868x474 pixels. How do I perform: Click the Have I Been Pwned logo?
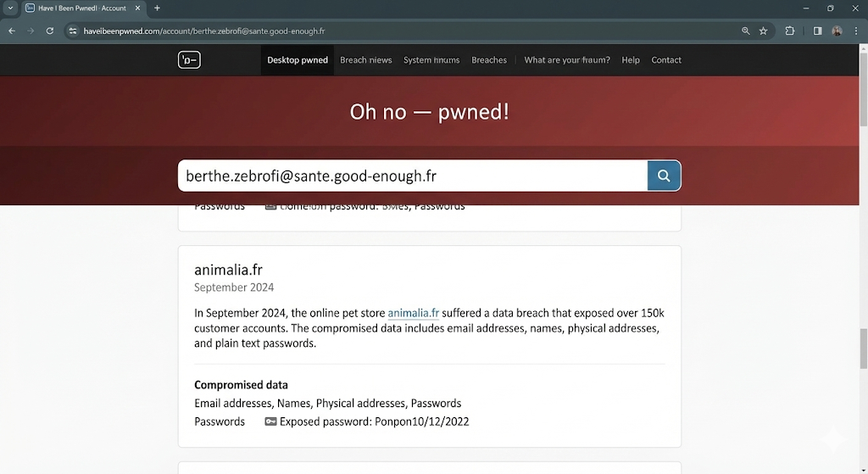(189, 60)
